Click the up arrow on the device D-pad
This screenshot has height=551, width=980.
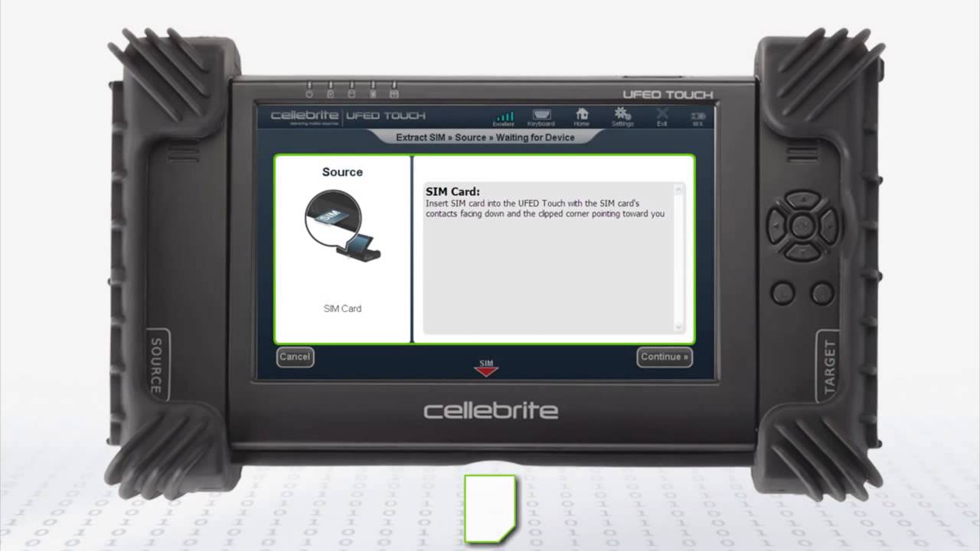(802, 201)
